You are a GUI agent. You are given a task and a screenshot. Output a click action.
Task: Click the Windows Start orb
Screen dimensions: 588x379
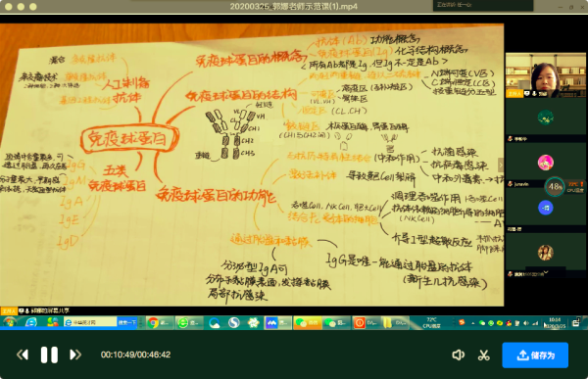pyautogui.click(x=10, y=322)
